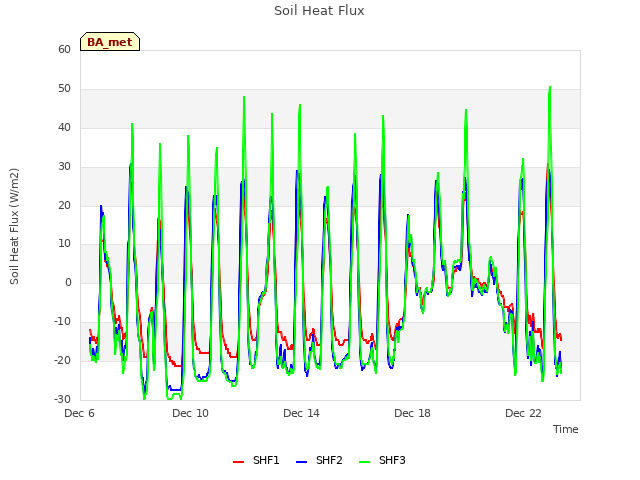Click the Dec 18 x-axis label
Image resolution: width=640 pixels, height=480 pixels.
[x=413, y=413]
